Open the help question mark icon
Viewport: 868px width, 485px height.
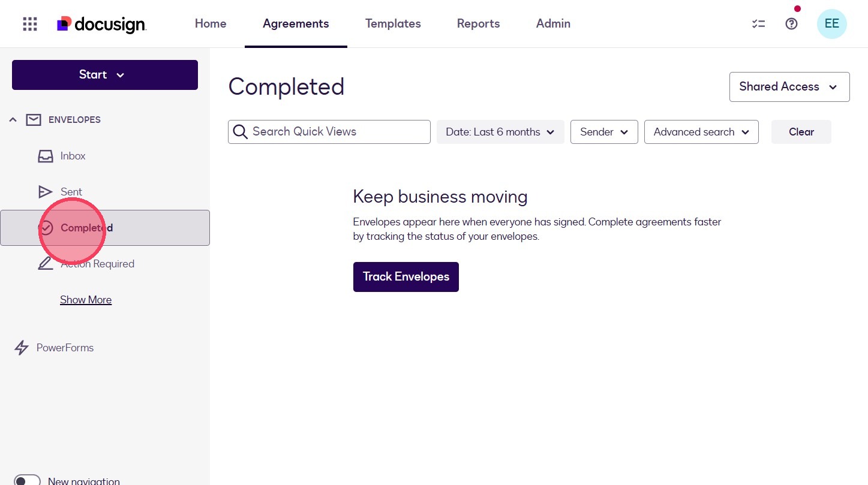pos(792,24)
